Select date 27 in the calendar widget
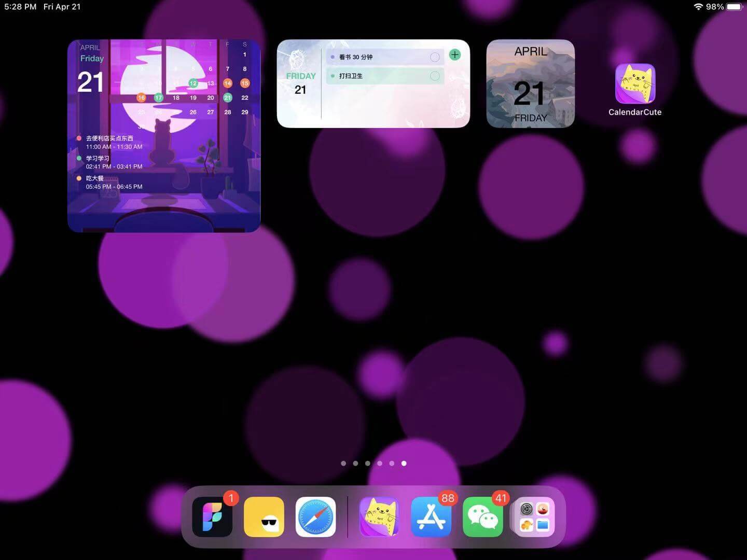 click(x=211, y=112)
